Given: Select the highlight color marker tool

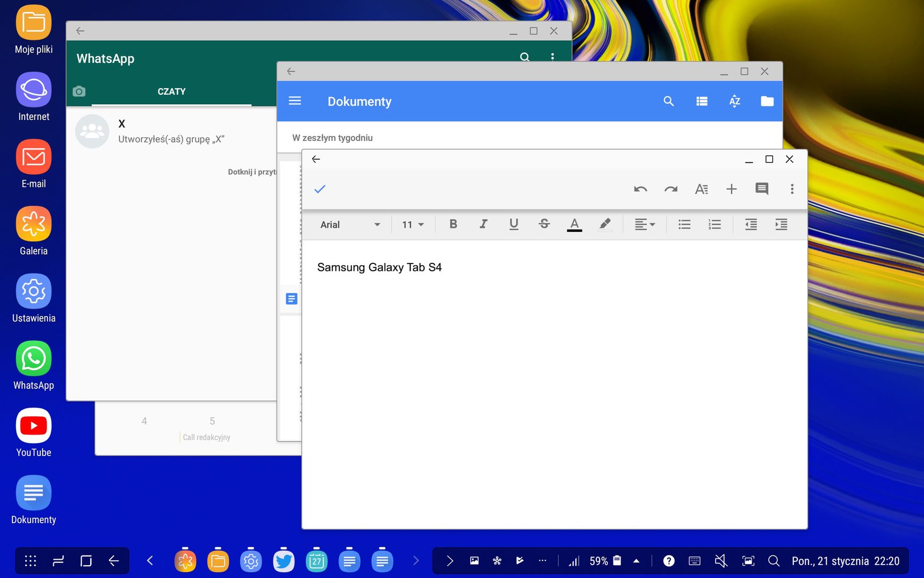Looking at the screenshot, I should point(605,224).
